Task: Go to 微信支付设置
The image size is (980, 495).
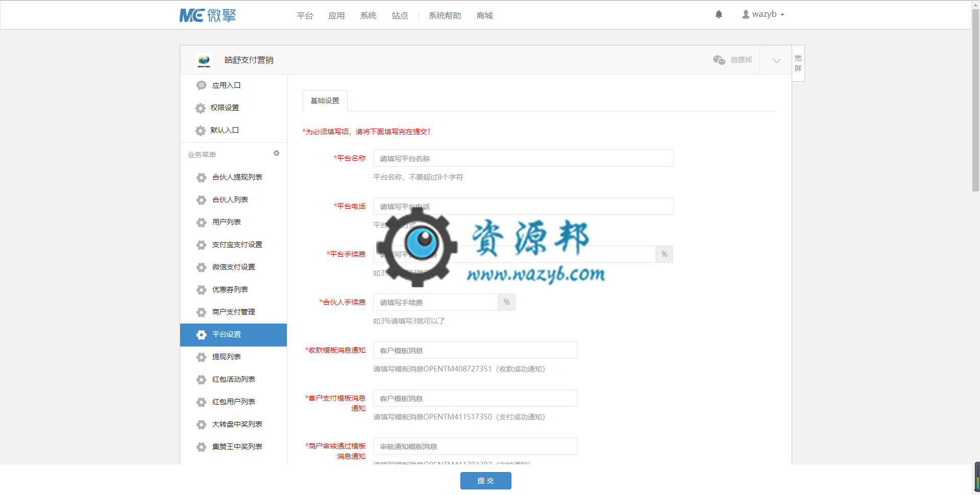Action: (233, 267)
